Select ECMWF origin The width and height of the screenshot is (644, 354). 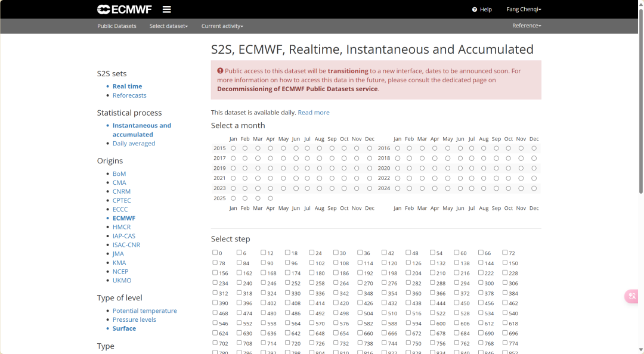pyautogui.click(x=123, y=218)
